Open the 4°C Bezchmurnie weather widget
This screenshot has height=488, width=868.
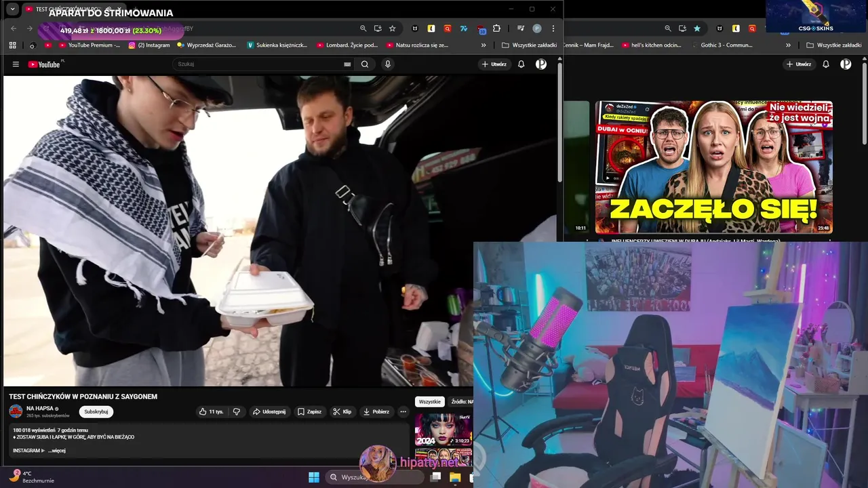coord(32,477)
